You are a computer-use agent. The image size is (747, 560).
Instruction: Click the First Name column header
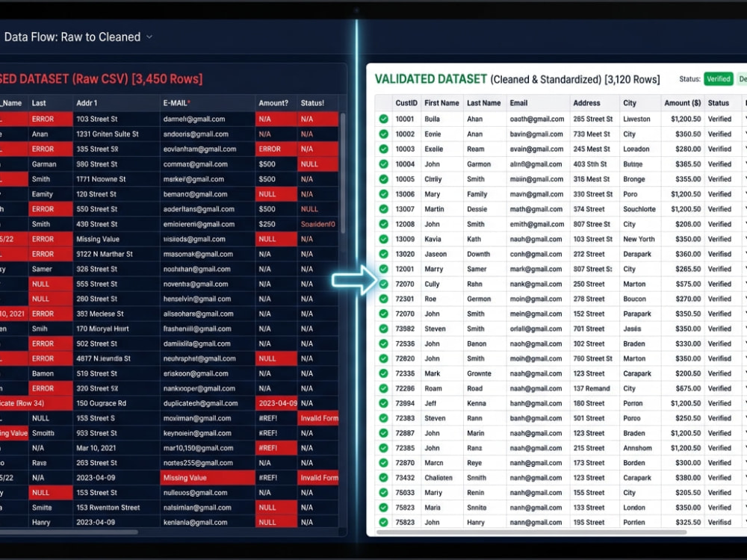[x=441, y=103]
